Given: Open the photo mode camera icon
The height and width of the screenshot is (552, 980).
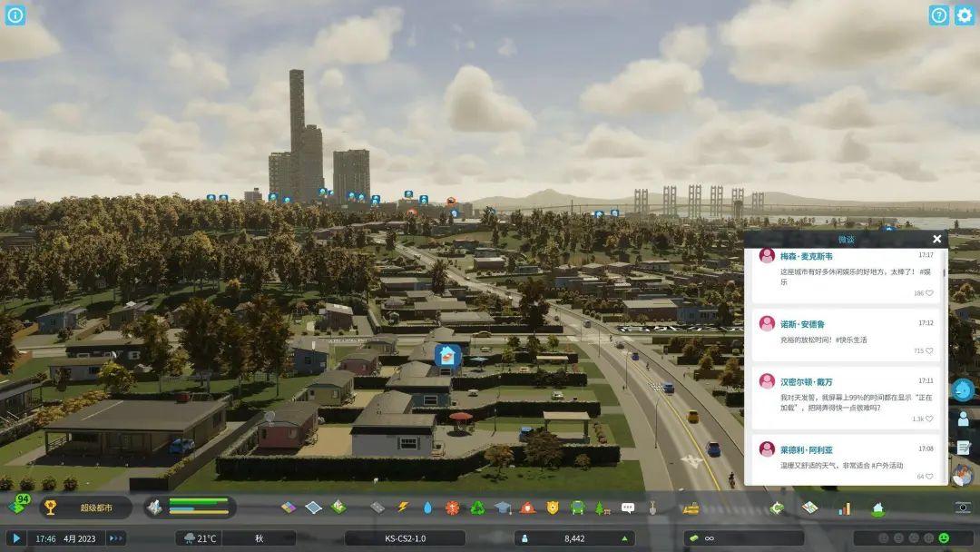Looking at the screenshot, I should click(963, 508).
